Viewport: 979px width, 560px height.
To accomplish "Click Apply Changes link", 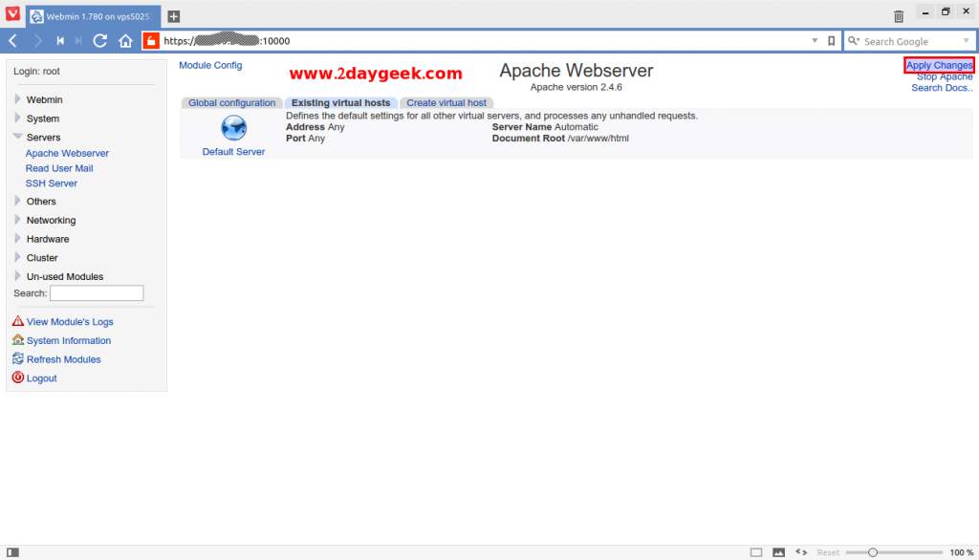I will click(939, 65).
